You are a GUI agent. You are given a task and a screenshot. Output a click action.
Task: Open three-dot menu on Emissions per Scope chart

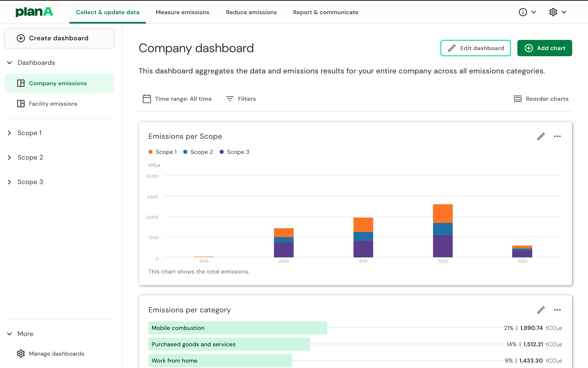click(x=557, y=136)
